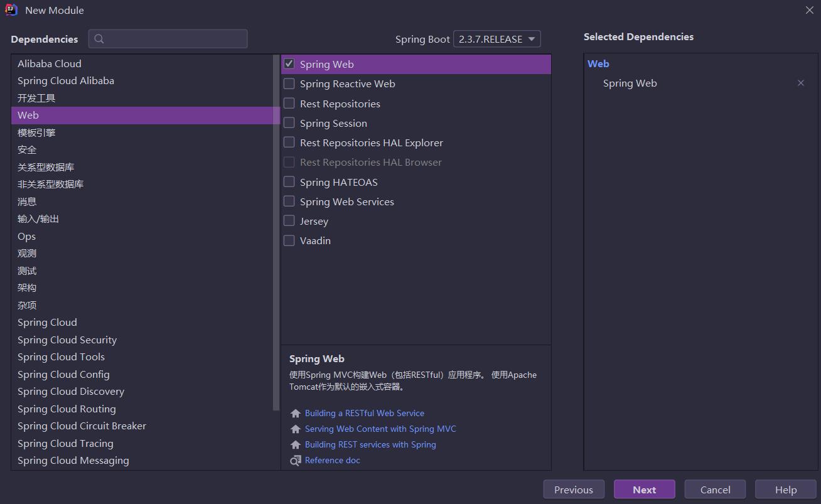Open Building REST services with Spring link
Image resolution: width=821 pixels, height=504 pixels.
coord(370,444)
